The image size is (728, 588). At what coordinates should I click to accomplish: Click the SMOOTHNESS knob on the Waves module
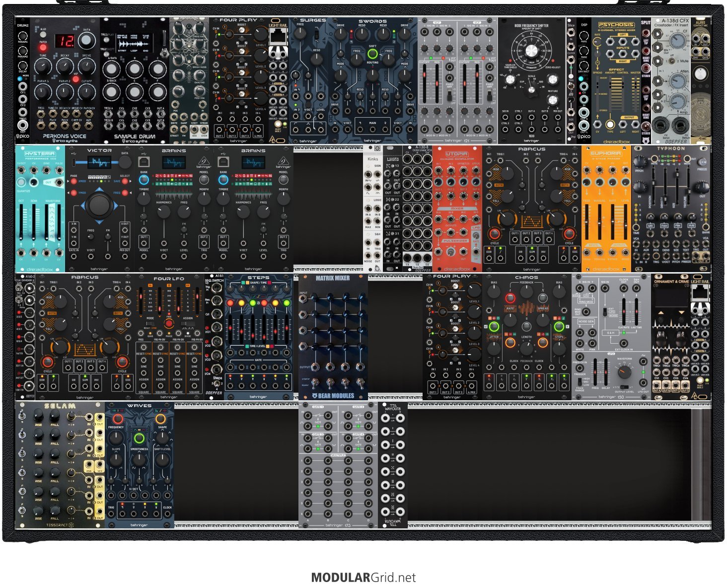[x=139, y=459]
